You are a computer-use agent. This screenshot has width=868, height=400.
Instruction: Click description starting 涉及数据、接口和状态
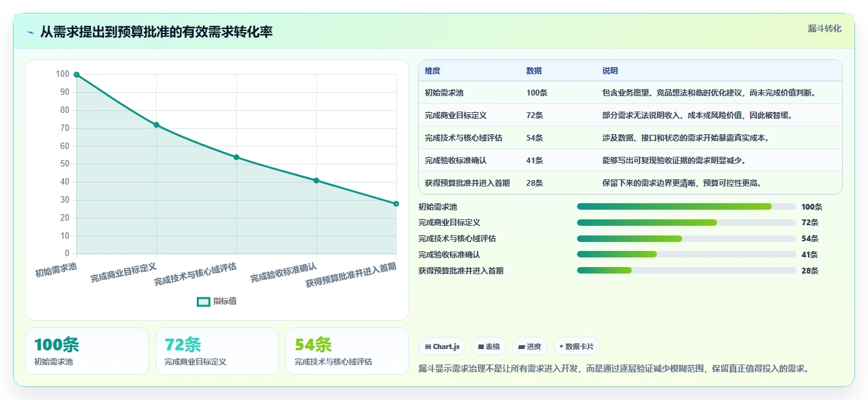coord(685,137)
